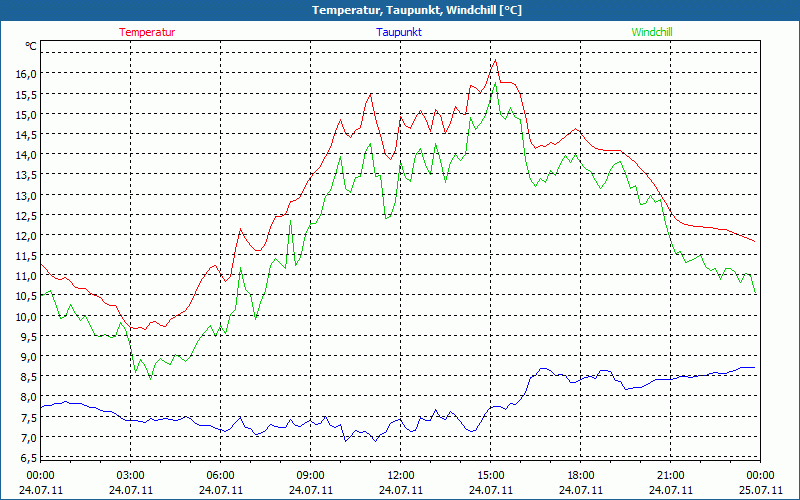Click the 12,0 value on the y-axis
Image resolution: width=800 pixels, height=500 pixels.
(27, 235)
